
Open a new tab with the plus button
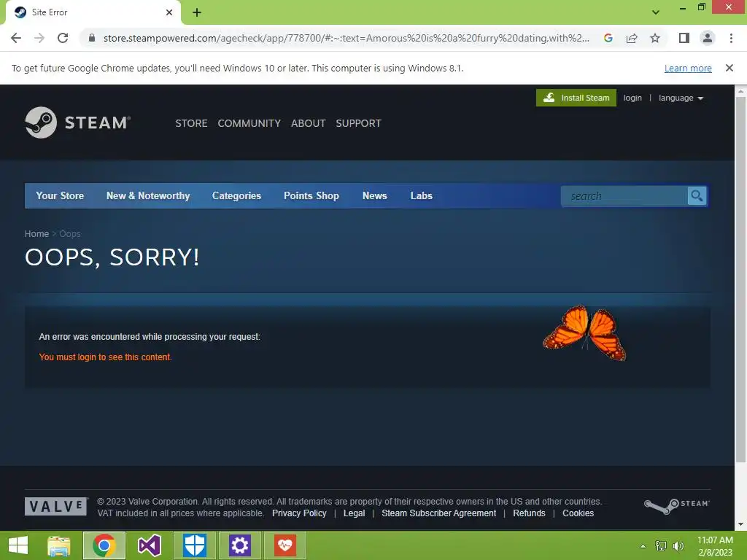(x=197, y=12)
